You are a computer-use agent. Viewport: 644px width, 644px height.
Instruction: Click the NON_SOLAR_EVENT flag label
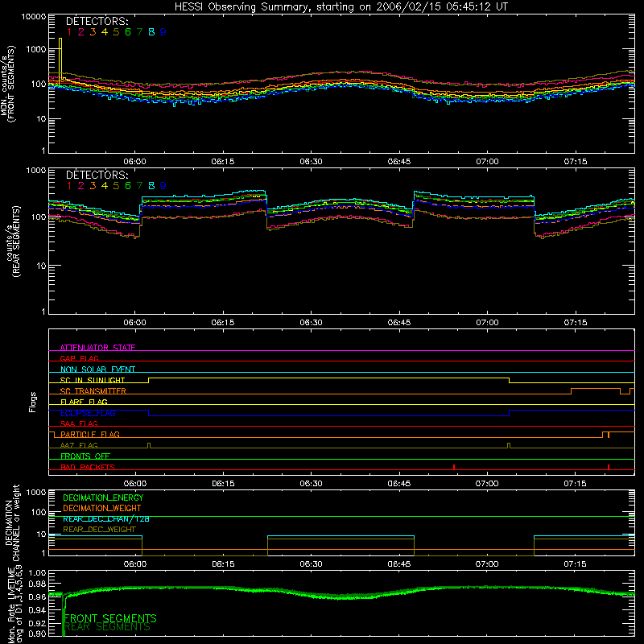[97, 369]
